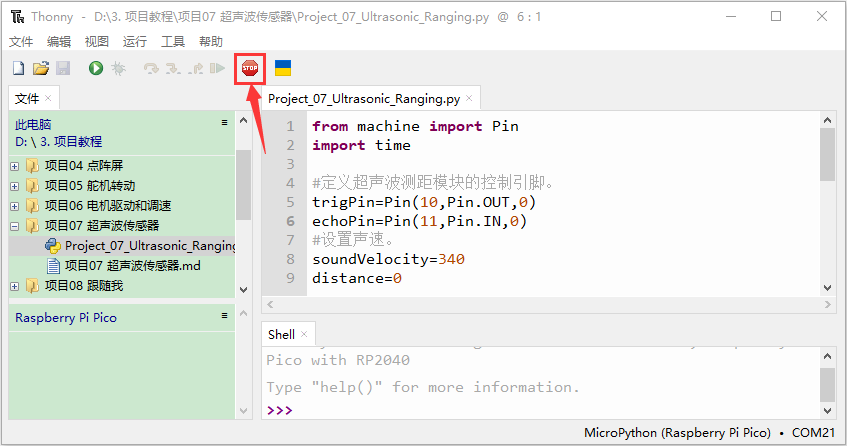Click the New file toolbar icon
The image size is (847, 446).
pos(18,68)
